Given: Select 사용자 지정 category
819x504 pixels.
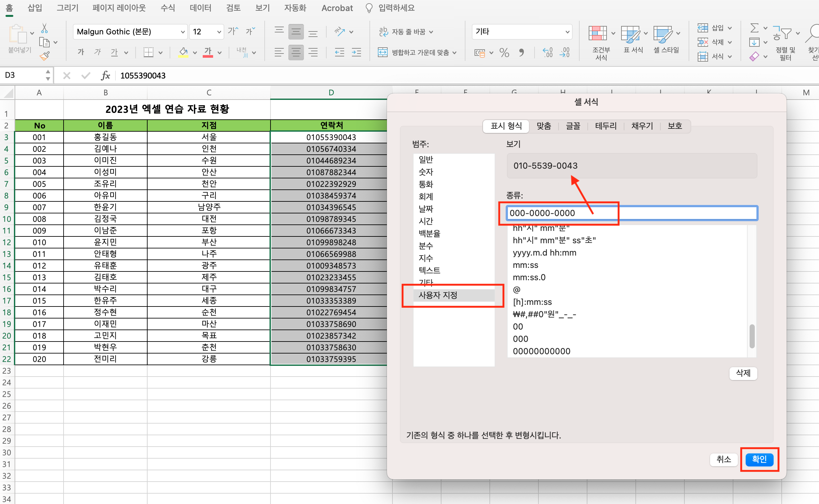Looking at the screenshot, I should 454,295.
